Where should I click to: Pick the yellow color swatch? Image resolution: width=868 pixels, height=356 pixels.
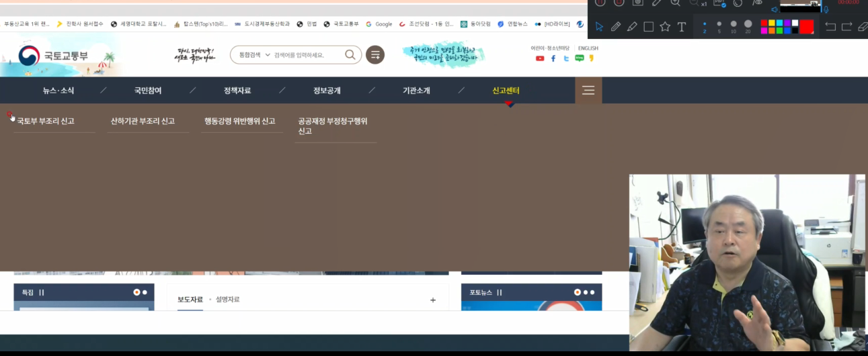772,23
